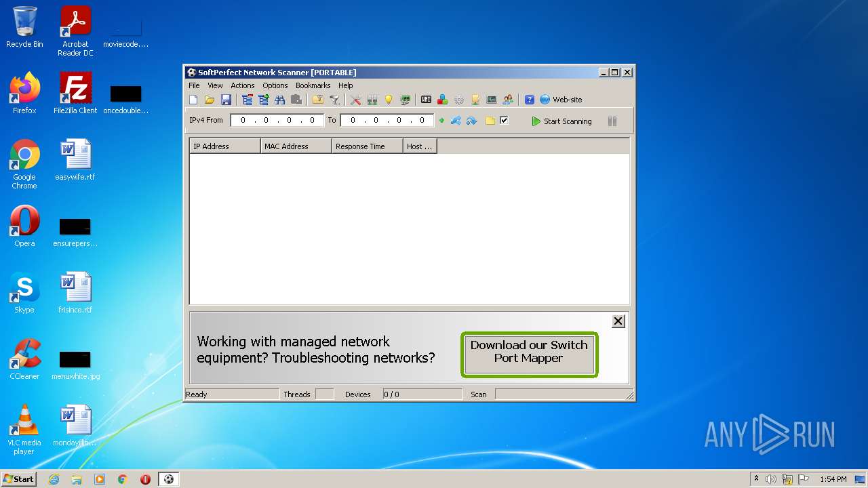The image size is (868, 488).
Task: Open the File menu
Action: pyautogui.click(x=194, y=85)
